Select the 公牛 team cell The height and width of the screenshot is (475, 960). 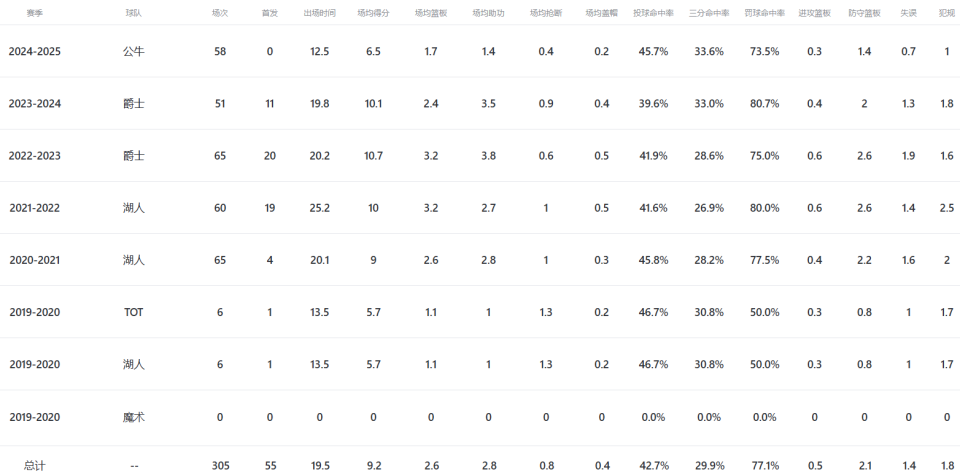point(133,51)
